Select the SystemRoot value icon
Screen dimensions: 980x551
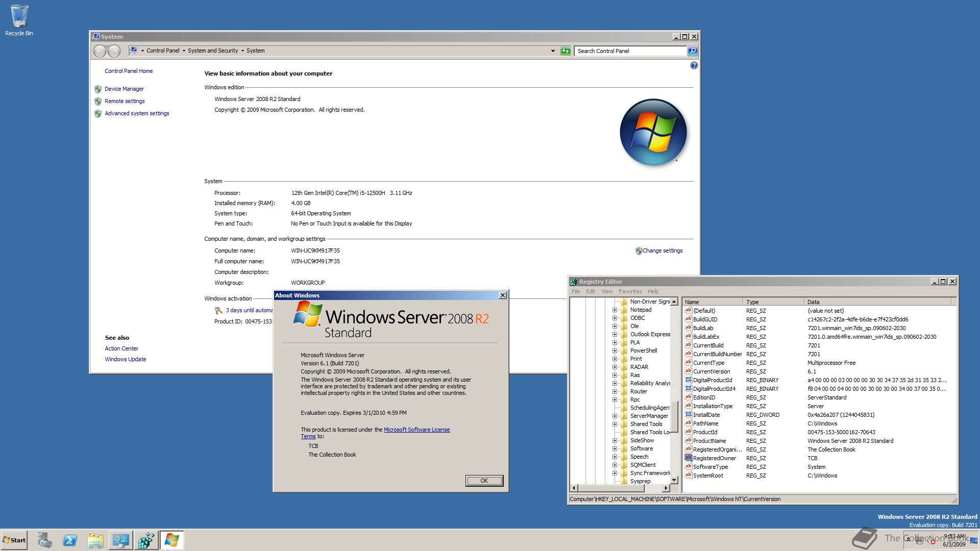pyautogui.click(x=688, y=475)
